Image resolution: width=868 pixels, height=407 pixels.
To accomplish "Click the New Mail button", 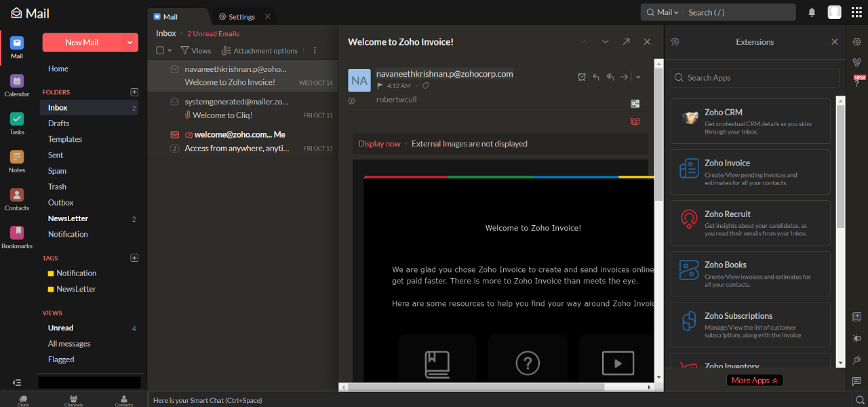I will (x=82, y=43).
